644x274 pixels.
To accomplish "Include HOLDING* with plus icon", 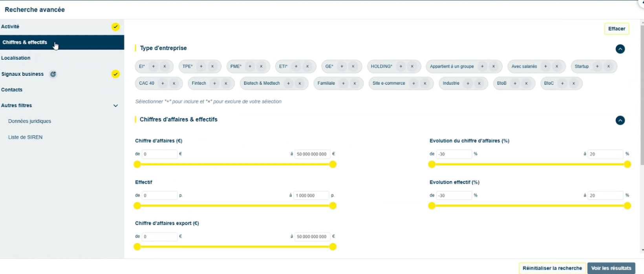I will pyautogui.click(x=401, y=66).
